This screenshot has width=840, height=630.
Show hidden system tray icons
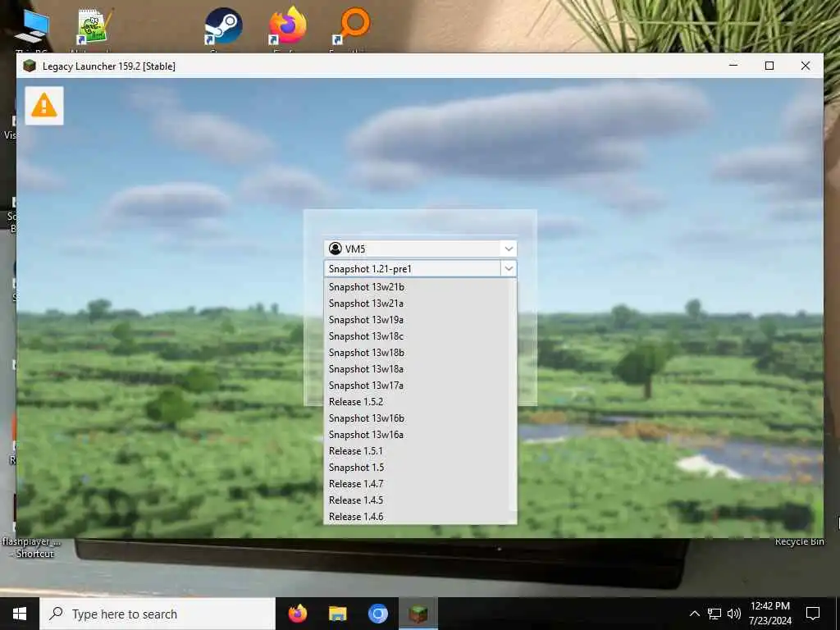[694, 614]
